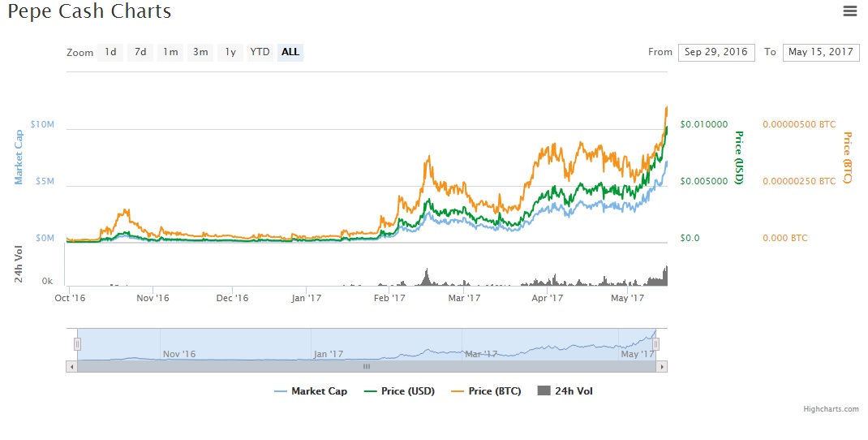The image size is (868, 440).
Task: Click the Feb '17 x-axis label
Action: 389,298
